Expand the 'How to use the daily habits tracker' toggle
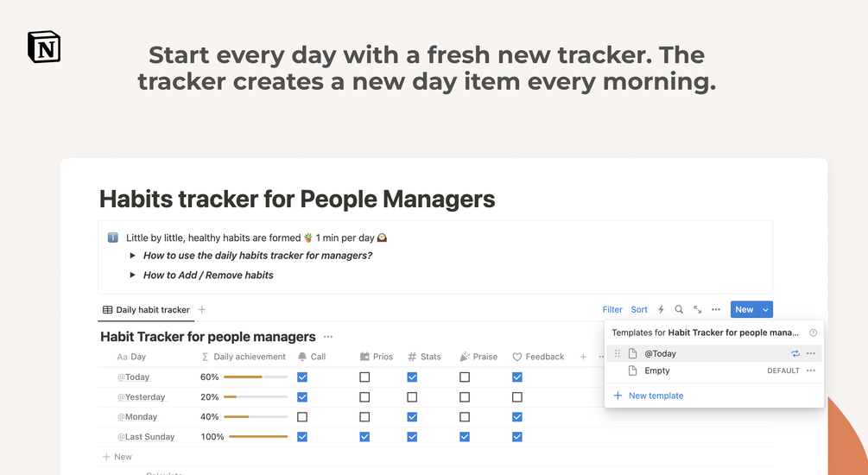This screenshot has width=868, height=475. click(133, 256)
